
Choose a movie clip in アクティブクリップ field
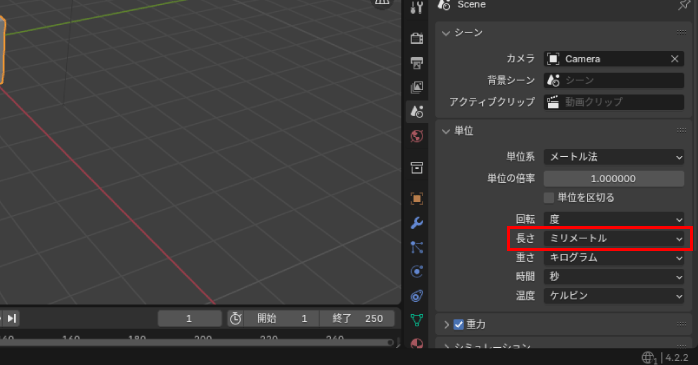click(614, 102)
